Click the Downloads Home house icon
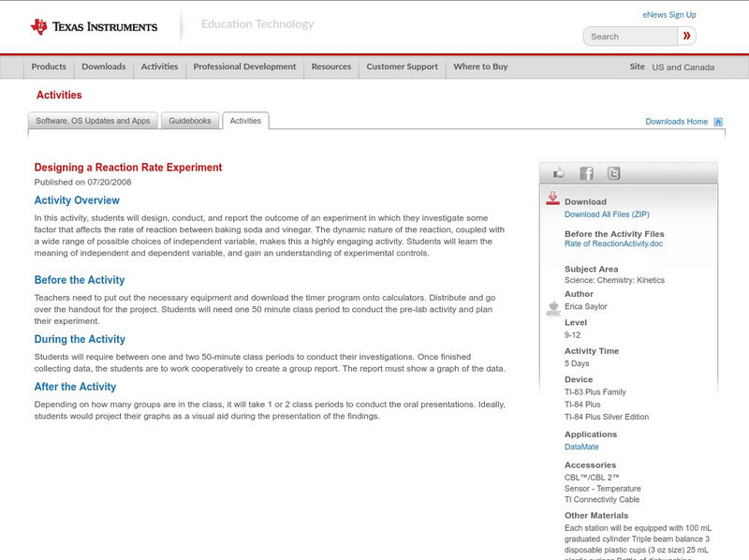Screen dimensions: 749x560 [718, 122]
